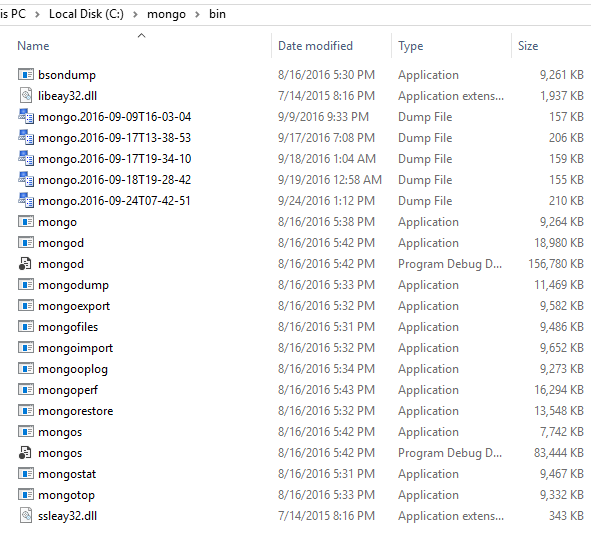Go to the mongo folder breadcrumb
This screenshot has height=535, width=591.
point(166,14)
